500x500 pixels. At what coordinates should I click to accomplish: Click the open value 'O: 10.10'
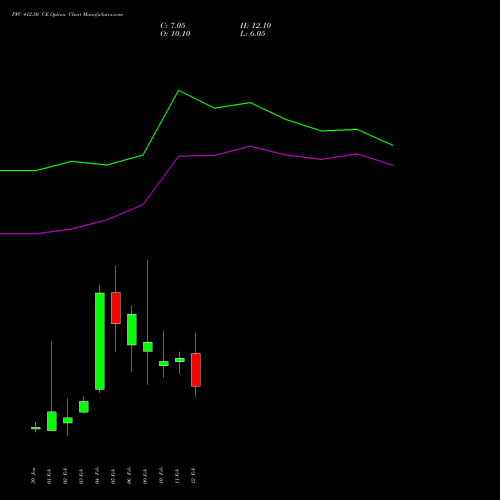[175, 34]
